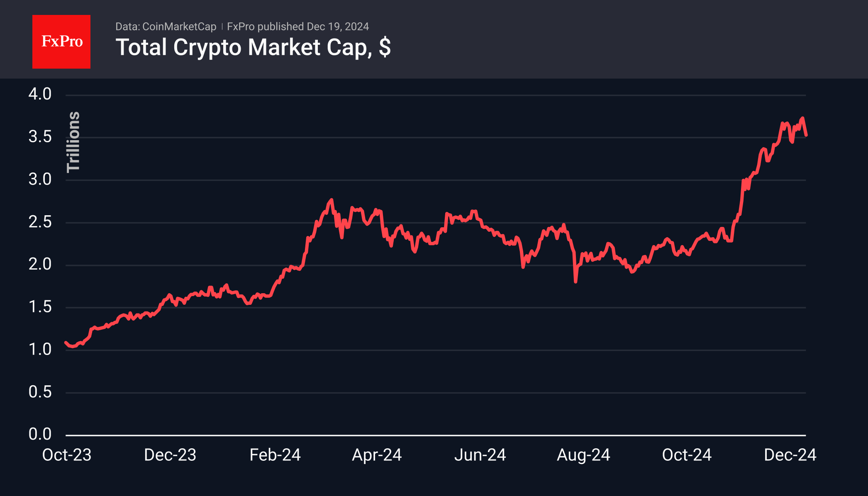Click the 2.0 y-axis value

click(40, 264)
